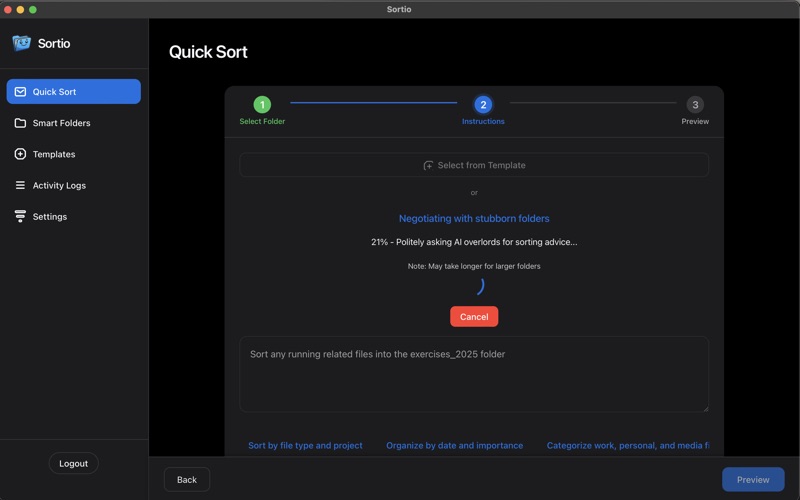This screenshot has width=800, height=500.
Task: Open Activity Logs in the sidebar
Action: pos(73,185)
